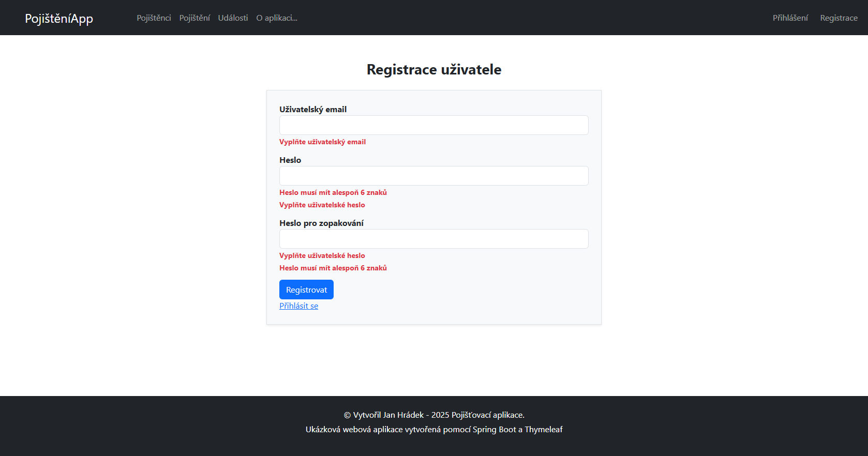Viewport: 868px width, 456px height.
Task: Focus the Heslo password field
Action: click(x=433, y=176)
